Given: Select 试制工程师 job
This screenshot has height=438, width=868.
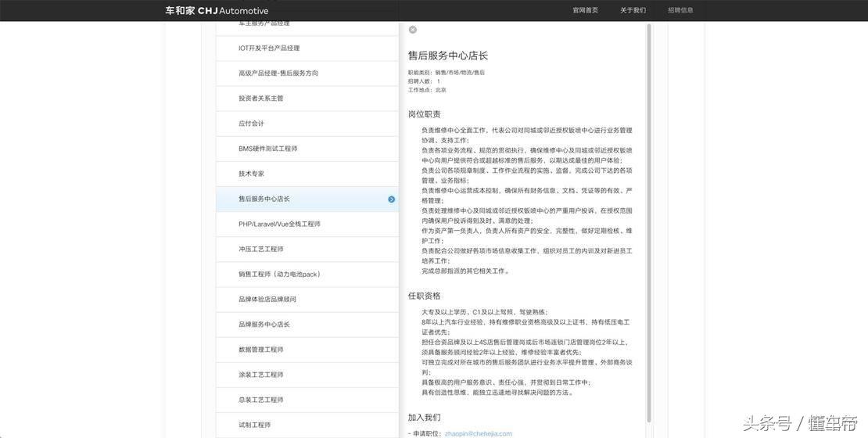Looking at the screenshot, I should point(307,425).
